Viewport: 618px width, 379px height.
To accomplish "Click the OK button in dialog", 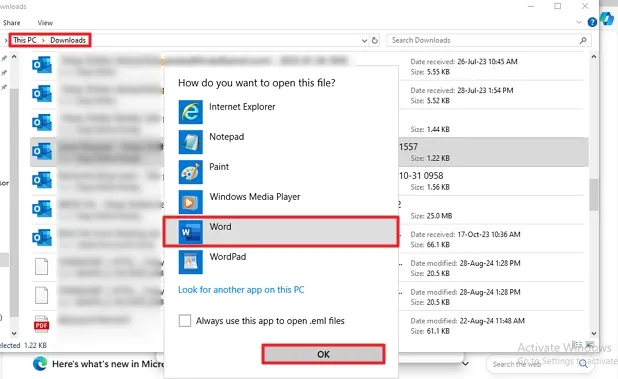I will click(x=323, y=354).
